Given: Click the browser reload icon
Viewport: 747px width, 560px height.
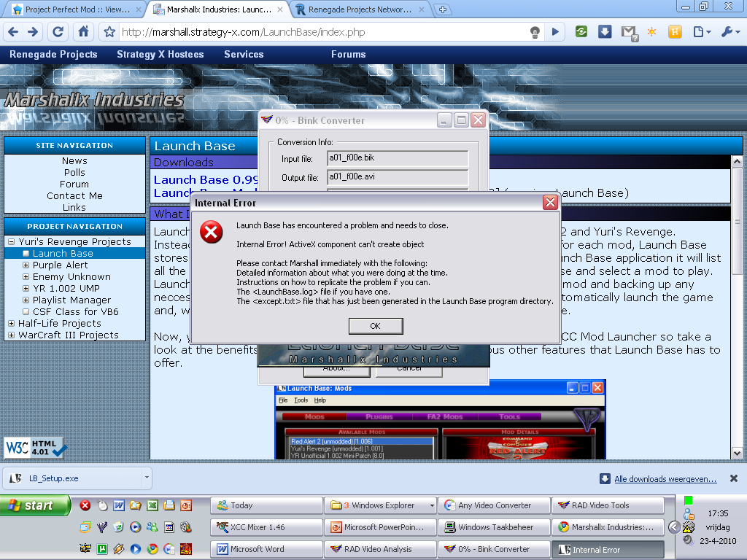Looking at the screenshot, I should pyautogui.click(x=58, y=32).
